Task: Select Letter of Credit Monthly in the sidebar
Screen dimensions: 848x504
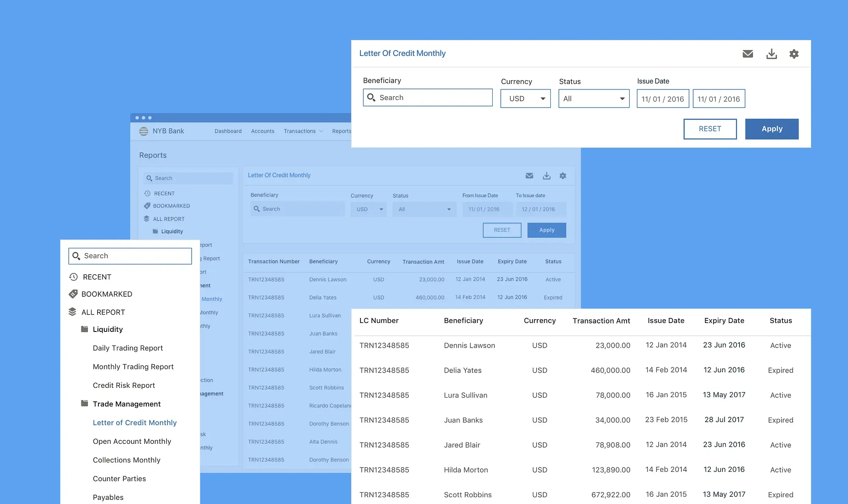Action: pyautogui.click(x=134, y=422)
